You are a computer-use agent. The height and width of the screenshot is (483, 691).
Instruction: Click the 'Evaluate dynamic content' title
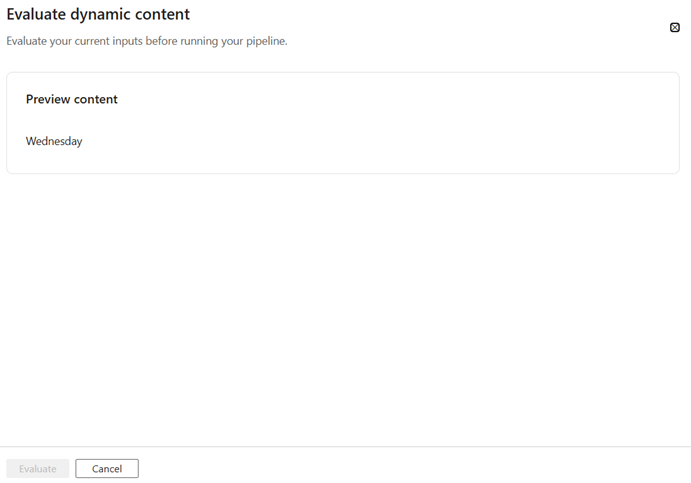click(x=98, y=15)
